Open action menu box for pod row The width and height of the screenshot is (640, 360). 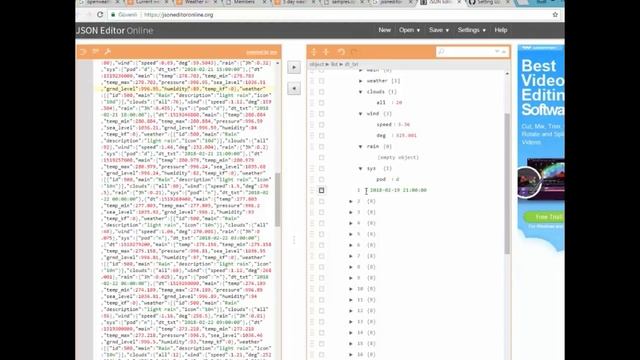pos(322,180)
